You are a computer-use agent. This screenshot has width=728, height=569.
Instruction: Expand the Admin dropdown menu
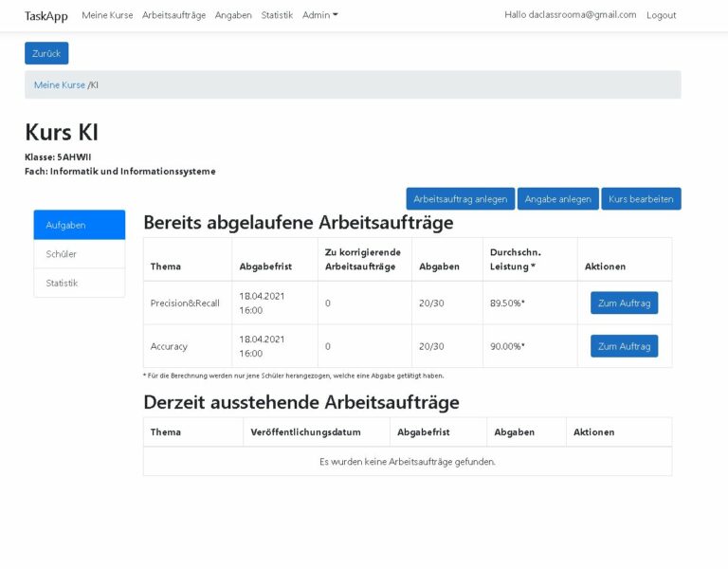319,15
